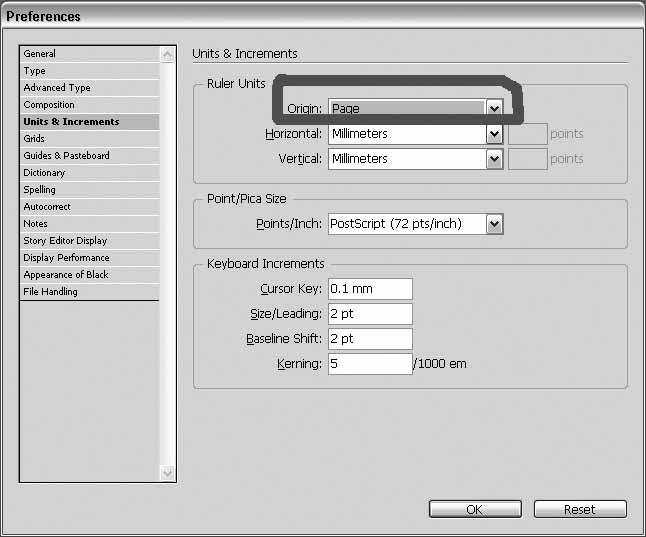Click the category list scroll down arrow
646x537 pixels.
click(168, 473)
